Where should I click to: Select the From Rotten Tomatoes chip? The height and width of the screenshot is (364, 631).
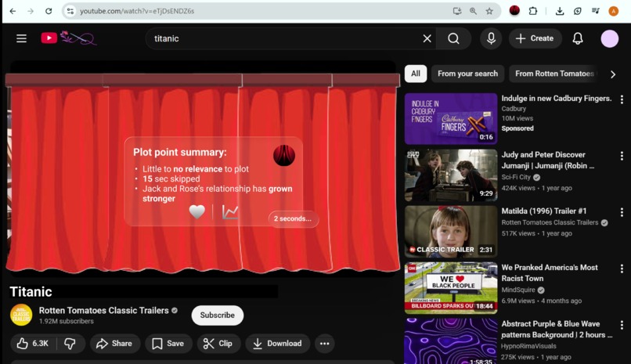[554, 74]
